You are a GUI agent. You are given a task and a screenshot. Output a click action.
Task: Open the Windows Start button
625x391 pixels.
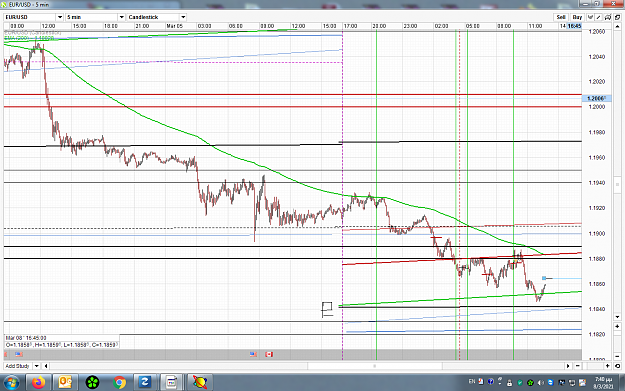(x=12, y=383)
